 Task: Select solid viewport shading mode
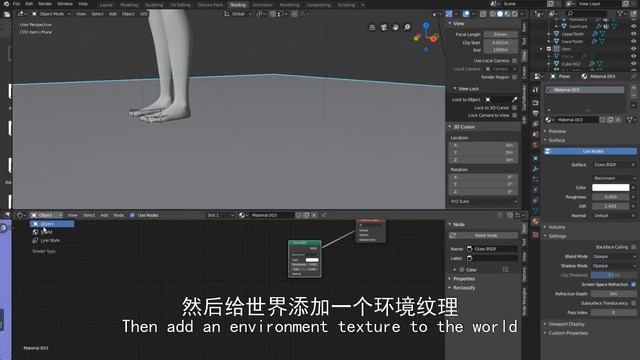click(500, 14)
